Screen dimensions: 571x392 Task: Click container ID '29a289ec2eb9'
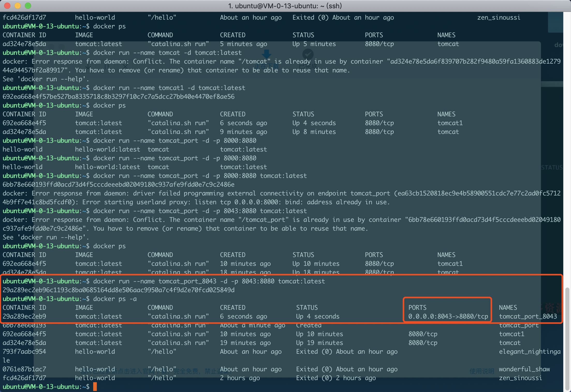click(x=24, y=316)
